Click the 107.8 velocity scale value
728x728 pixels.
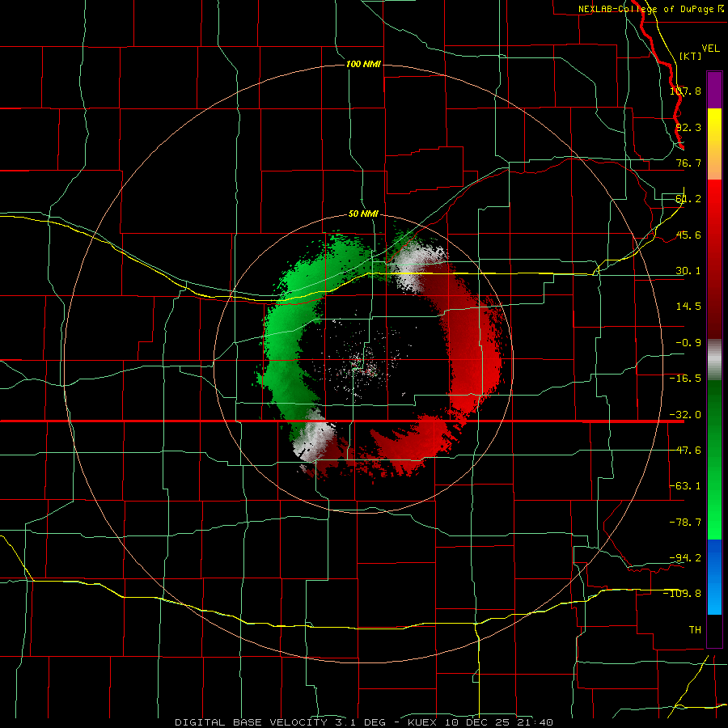685,91
